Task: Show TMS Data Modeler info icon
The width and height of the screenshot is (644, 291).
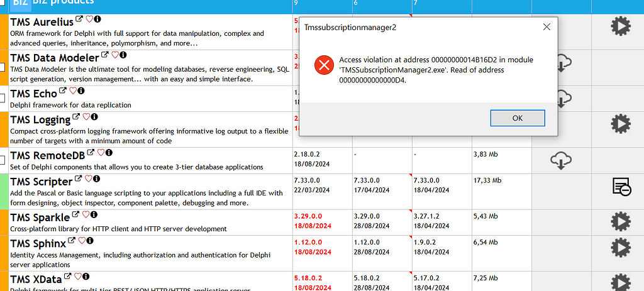Action: click(x=123, y=55)
